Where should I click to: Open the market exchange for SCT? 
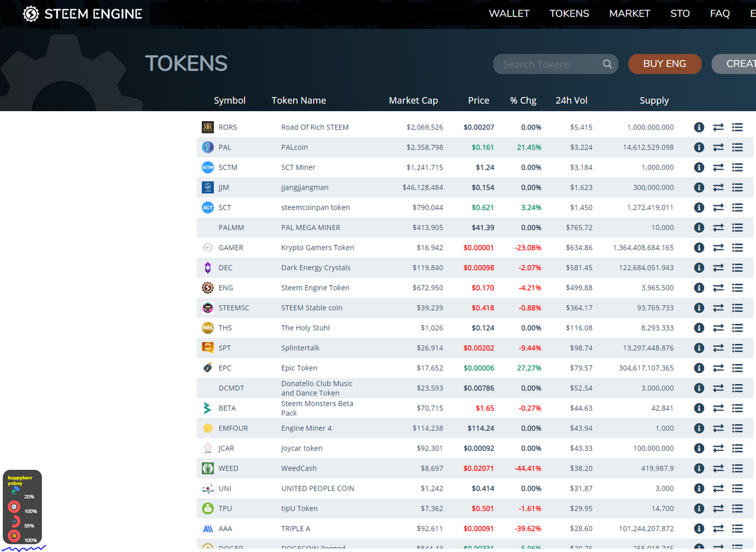click(x=718, y=207)
